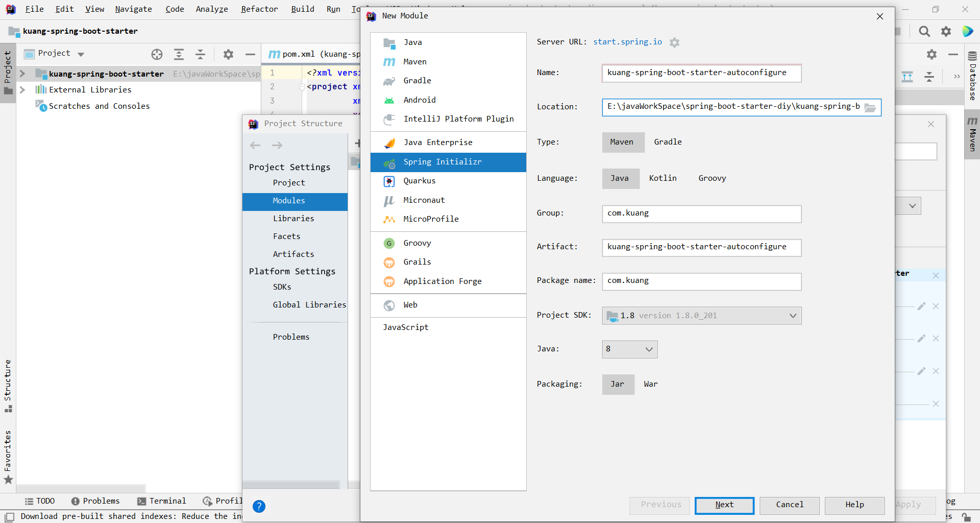Image resolution: width=980 pixels, height=523 pixels.
Task: Select MicroProfile module type
Action: (448, 219)
